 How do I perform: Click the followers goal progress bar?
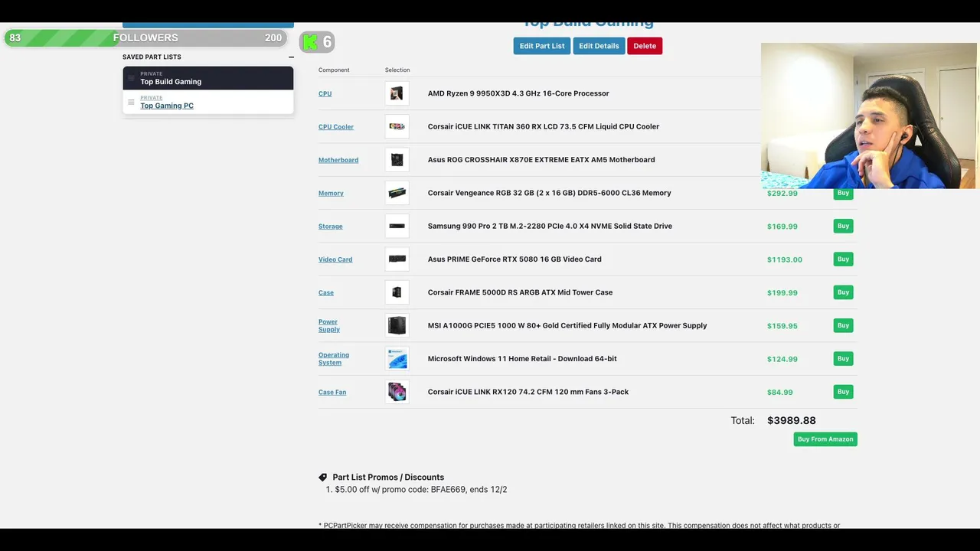point(145,37)
